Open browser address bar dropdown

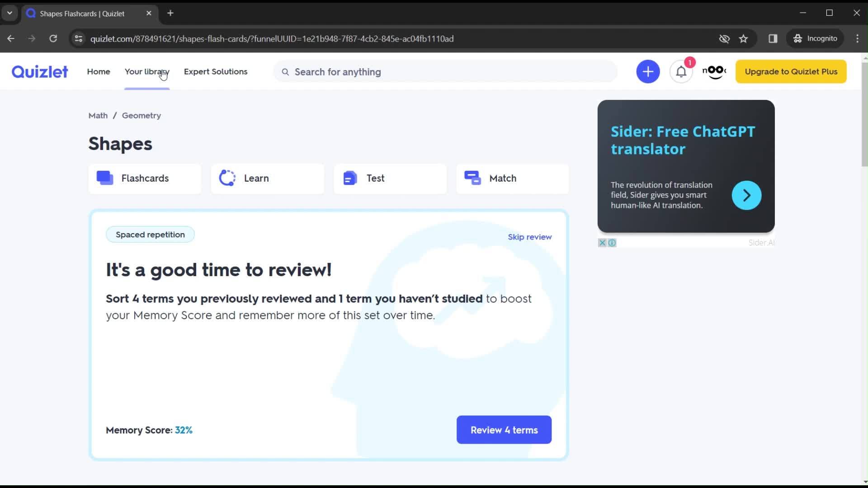pyautogui.click(x=9, y=13)
